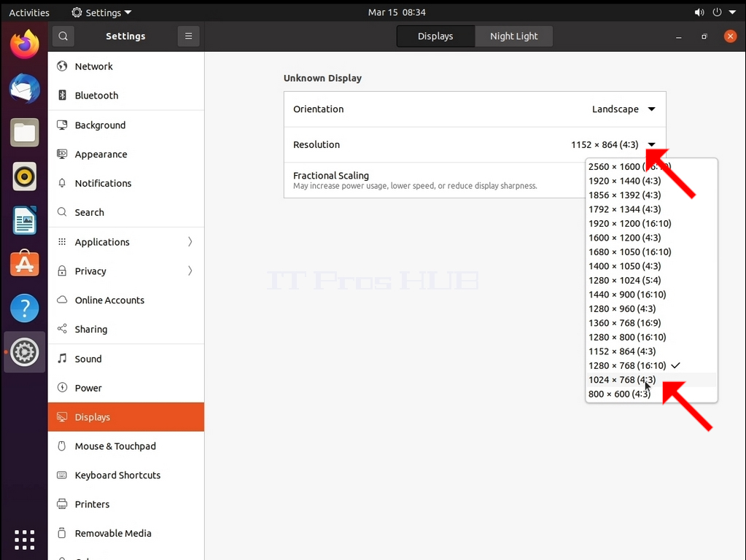This screenshot has width=746, height=560.
Task: Open Online Accounts settings
Action: 126,300
